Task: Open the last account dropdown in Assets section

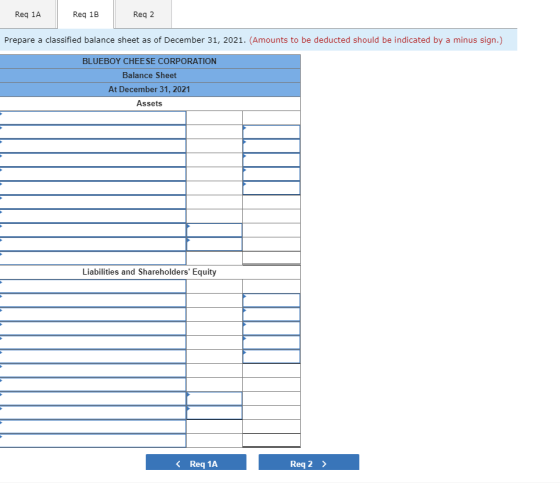Action: [x=93, y=258]
